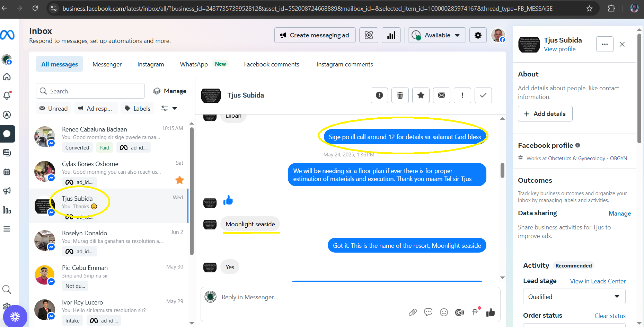Reload the browser page

[35, 8]
